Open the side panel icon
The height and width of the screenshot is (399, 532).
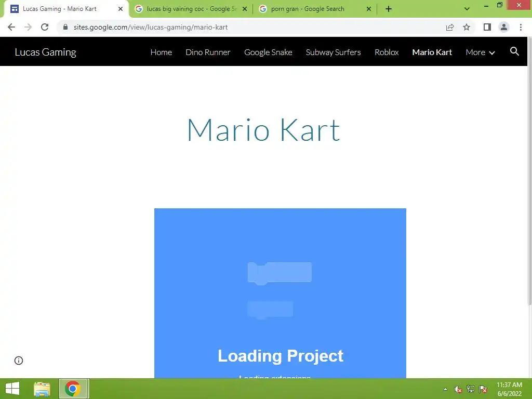[x=487, y=27]
